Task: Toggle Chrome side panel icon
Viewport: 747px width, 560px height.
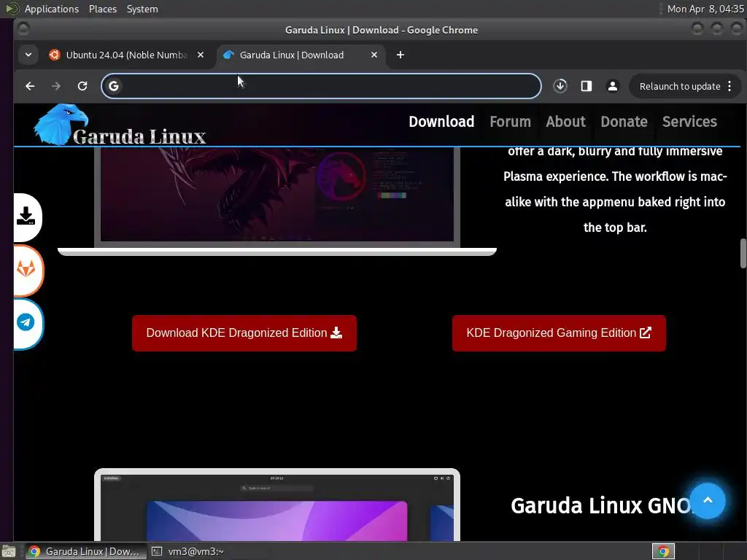Action: pos(587,86)
